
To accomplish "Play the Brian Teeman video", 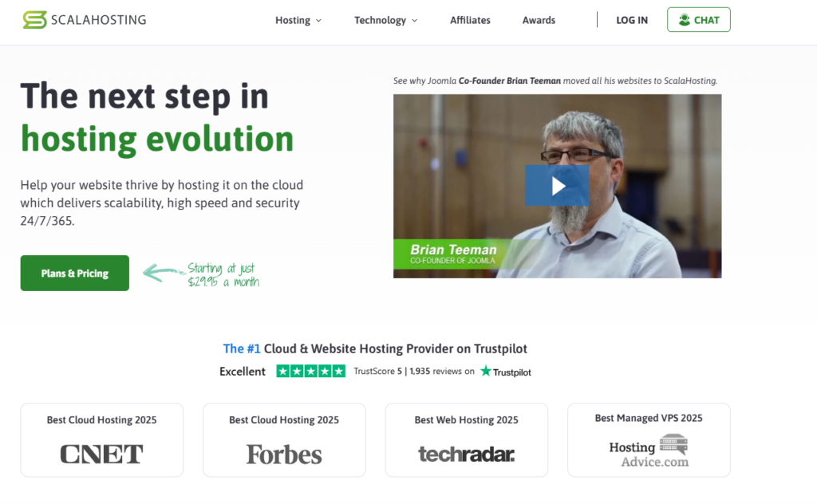I will pyautogui.click(x=557, y=185).
